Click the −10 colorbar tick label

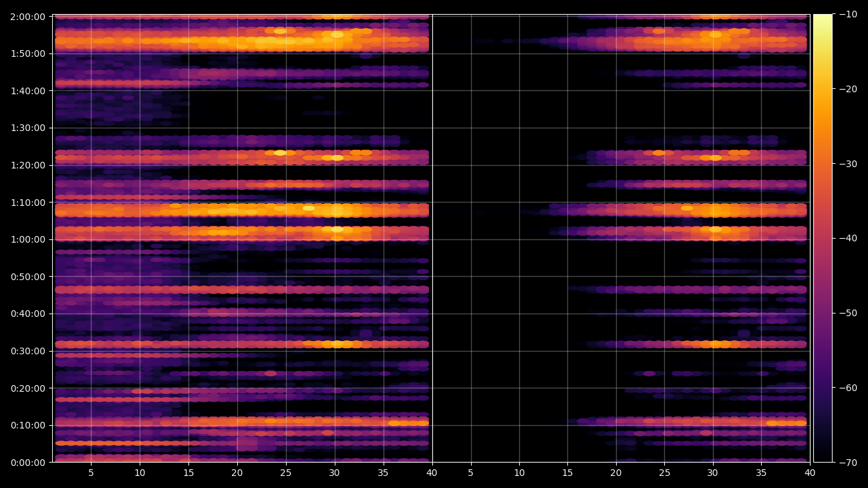[x=848, y=14]
